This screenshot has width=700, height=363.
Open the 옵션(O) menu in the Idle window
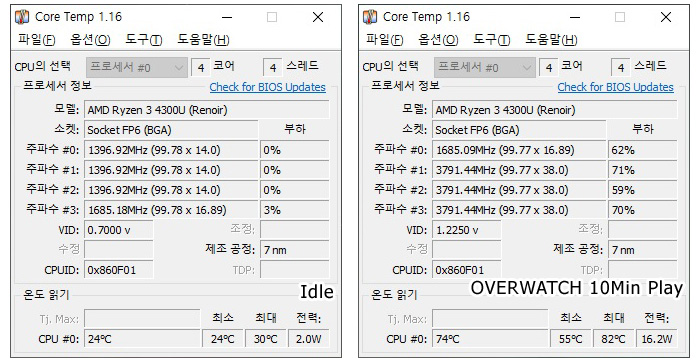pyautogui.click(x=90, y=40)
